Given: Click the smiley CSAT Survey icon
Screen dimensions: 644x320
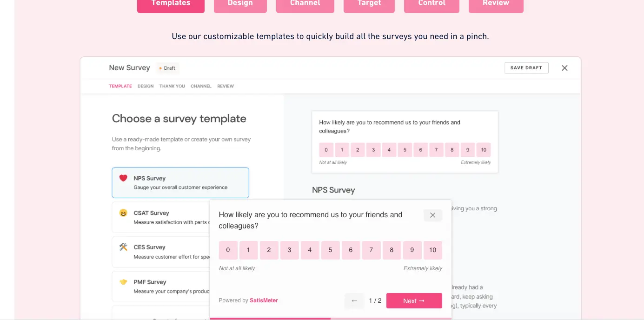Looking at the screenshot, I should 123,213.
